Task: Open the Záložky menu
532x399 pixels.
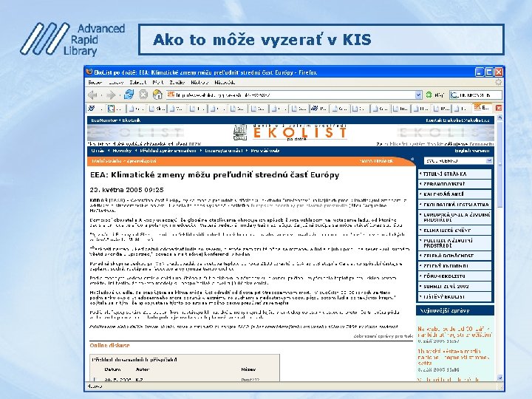Action: [177, 83]
